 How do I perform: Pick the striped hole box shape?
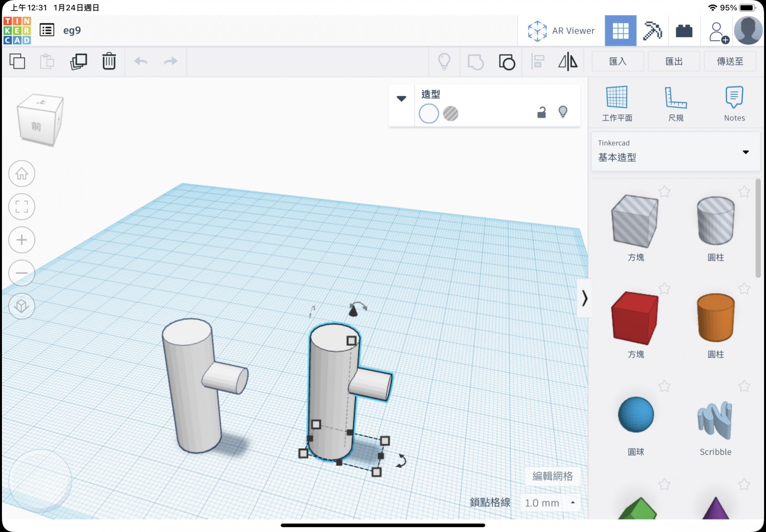pos(635,221)
